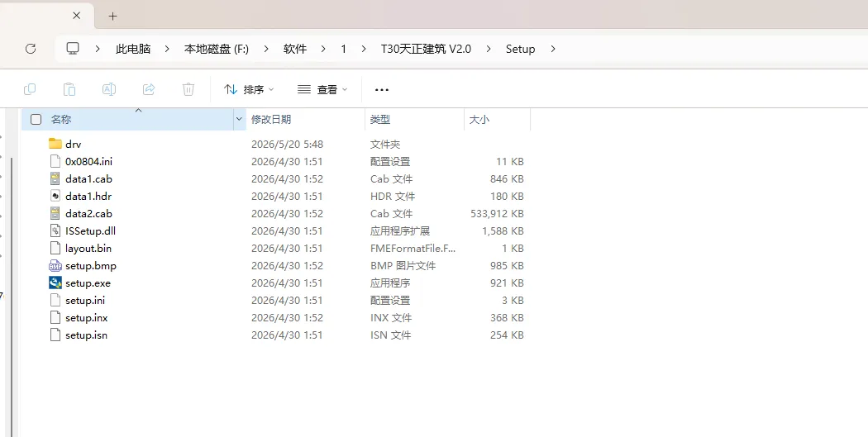Go to 软件 folder in breadcrumb
The image size is (868, 437).
[295, 49]
